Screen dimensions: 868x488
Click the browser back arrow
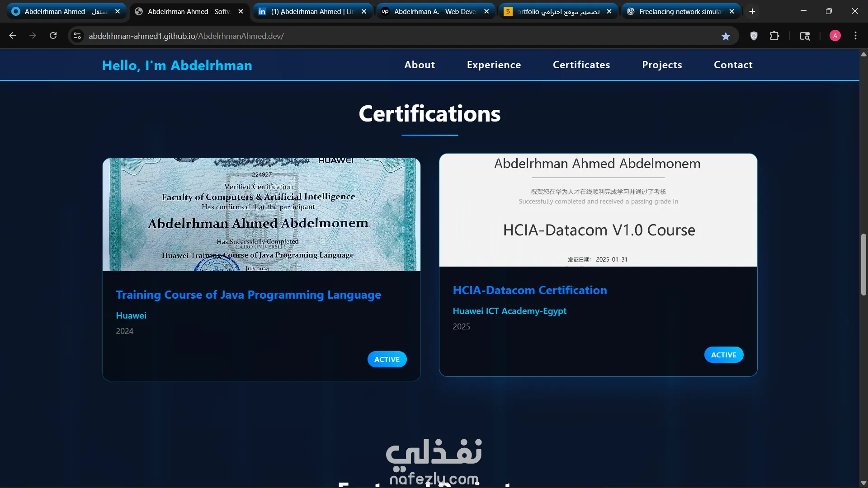[13, 36]
